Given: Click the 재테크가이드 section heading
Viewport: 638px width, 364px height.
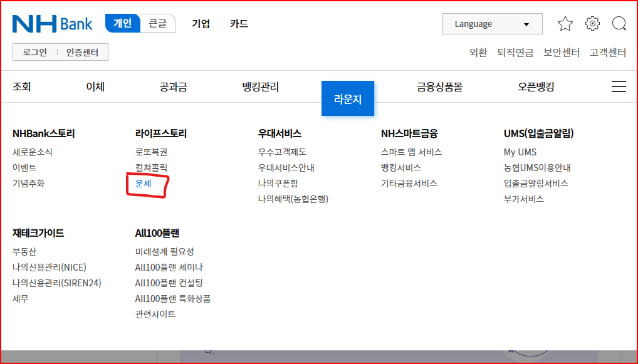Looking at the screenshot, I should point(38,233).
